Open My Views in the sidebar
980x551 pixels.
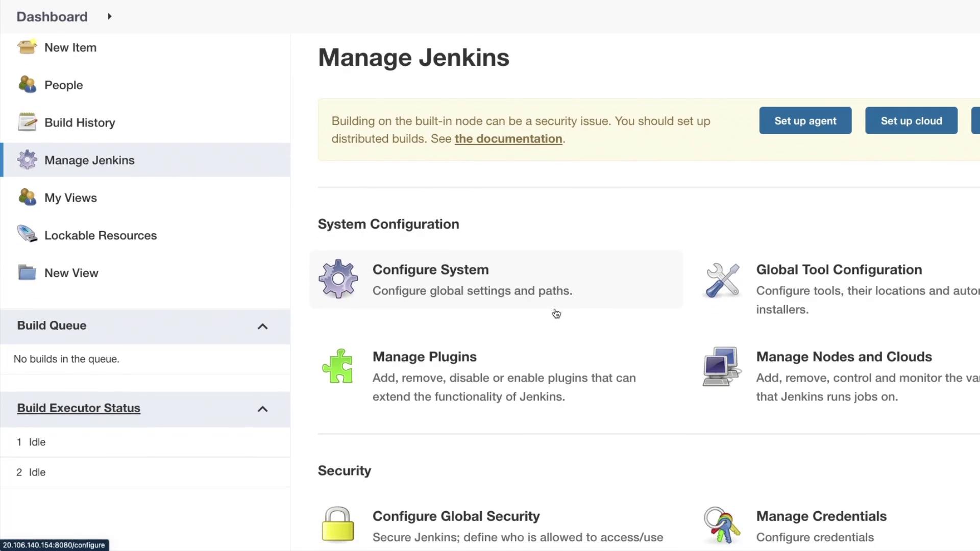point(70,198)
